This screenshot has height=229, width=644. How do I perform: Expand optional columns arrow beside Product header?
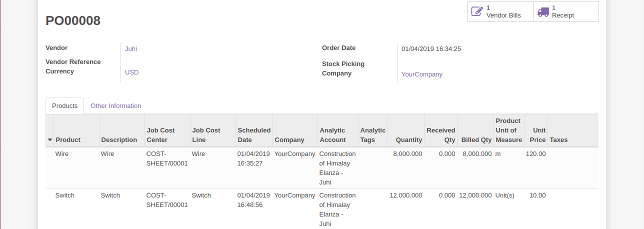coord(50,140)
